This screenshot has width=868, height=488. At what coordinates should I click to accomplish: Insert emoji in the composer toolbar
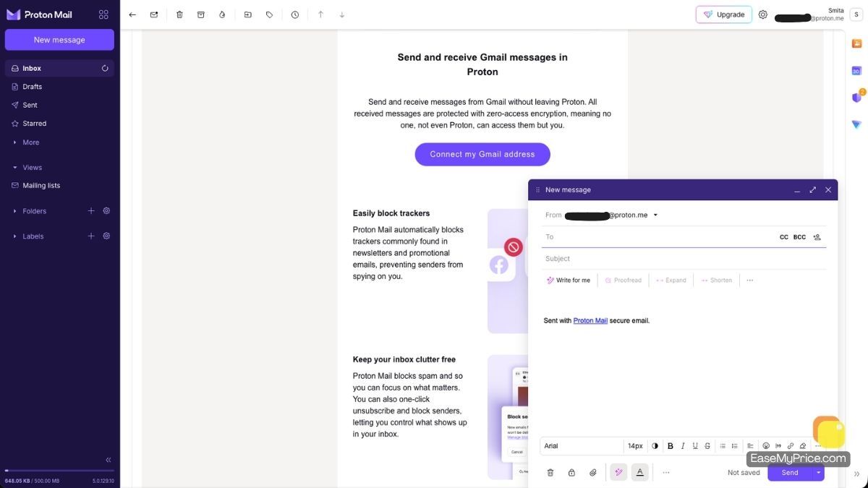coord(766,446)
